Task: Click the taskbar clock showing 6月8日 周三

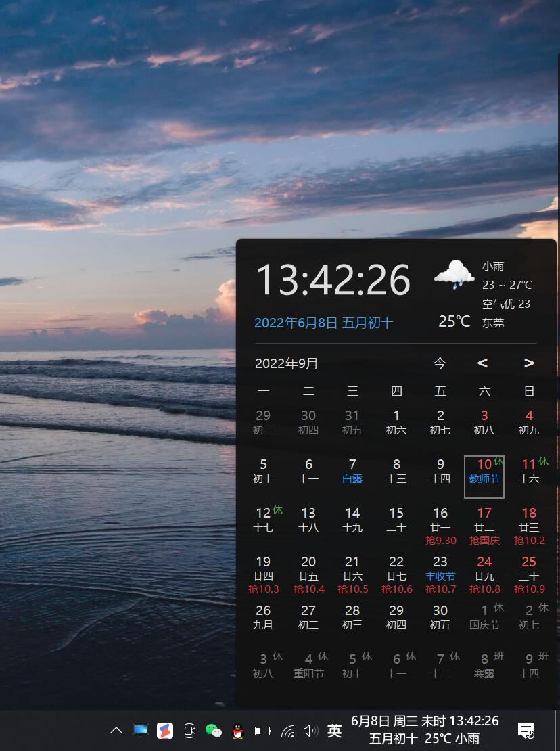Action: coord(425,729)
